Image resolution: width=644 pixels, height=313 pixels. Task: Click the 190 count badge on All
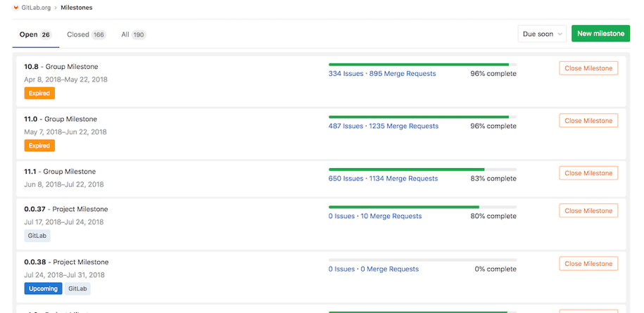[x=139, y=35]
